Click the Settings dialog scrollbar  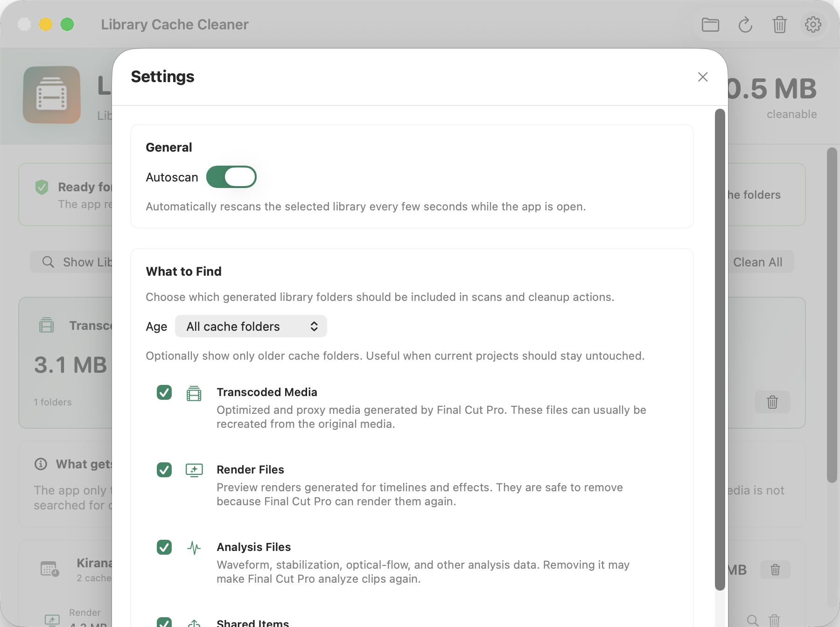pos(720,350)
